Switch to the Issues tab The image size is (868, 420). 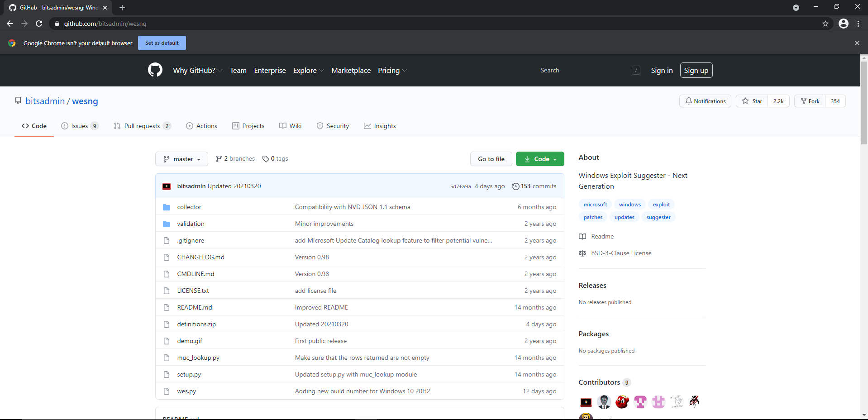pos(80,126)
